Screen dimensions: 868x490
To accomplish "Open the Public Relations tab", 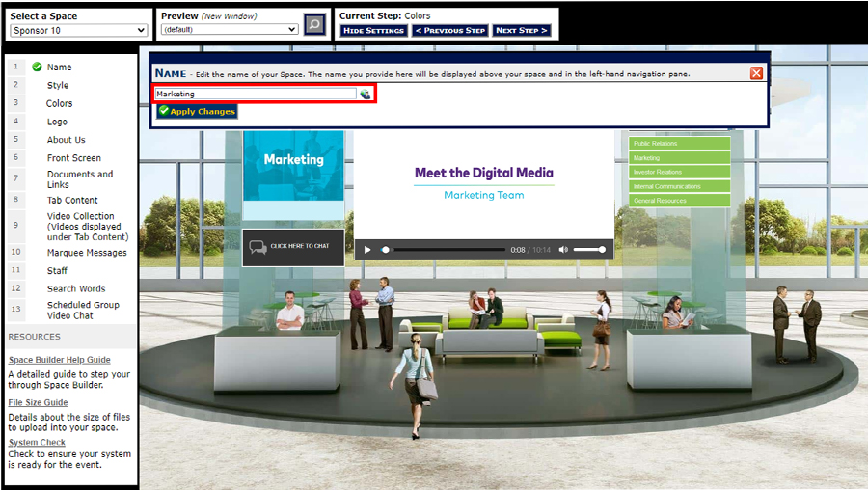I will (679, 144).
